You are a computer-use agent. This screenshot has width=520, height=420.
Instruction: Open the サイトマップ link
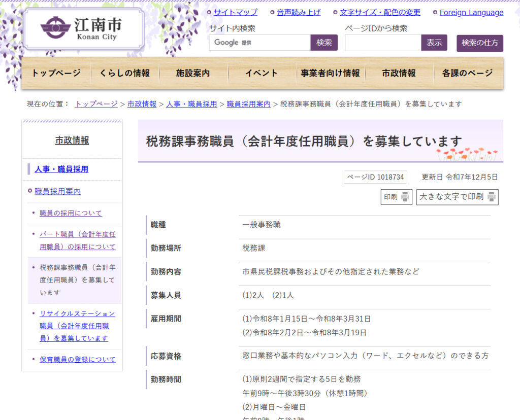(x=235, y=12)
